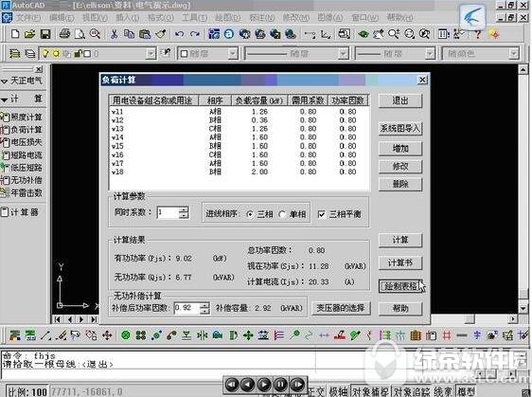
Task: Toggle 对象追踪 in status bar
Action: pos(411,391)
